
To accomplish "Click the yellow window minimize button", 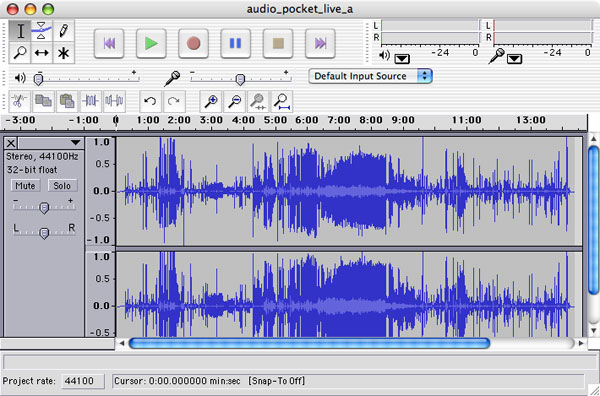I will point(30,9).
